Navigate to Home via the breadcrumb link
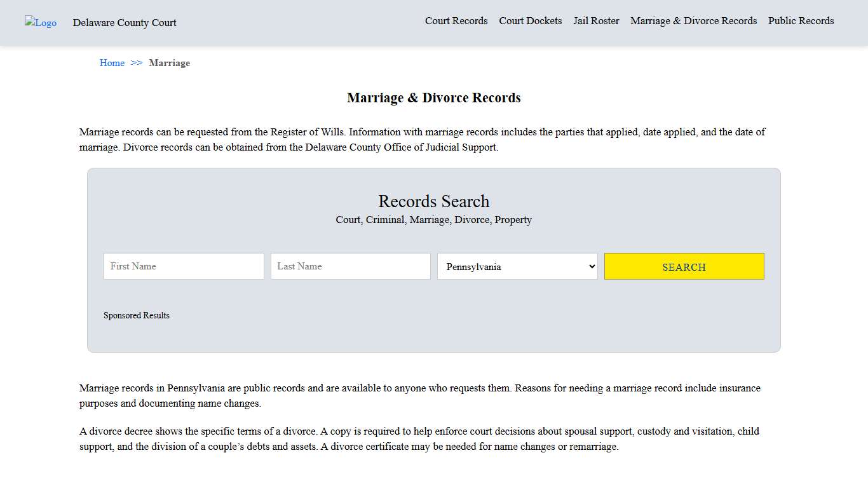The image size is (868, 488). tap(112, 63)
